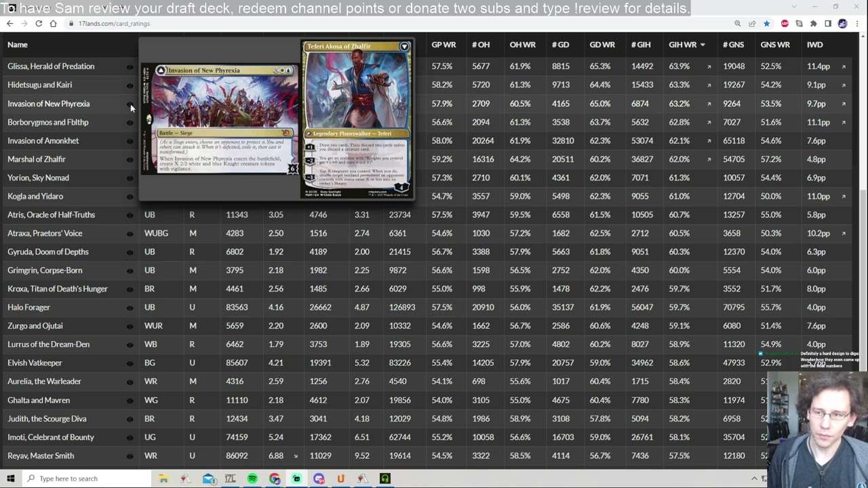Viewport: 868px width, 488px height.
Task: Open Discord from the taskbar
Action: coord(319,479)
